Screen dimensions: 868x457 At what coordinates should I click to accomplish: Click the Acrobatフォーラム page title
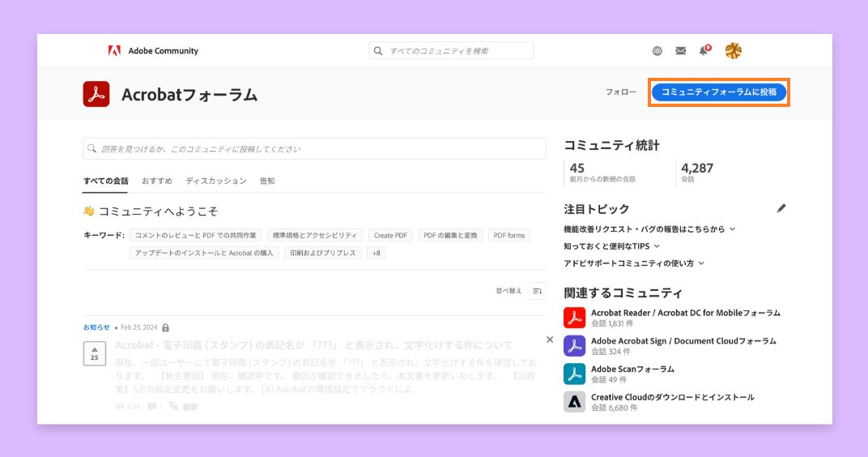click(189, 95)
